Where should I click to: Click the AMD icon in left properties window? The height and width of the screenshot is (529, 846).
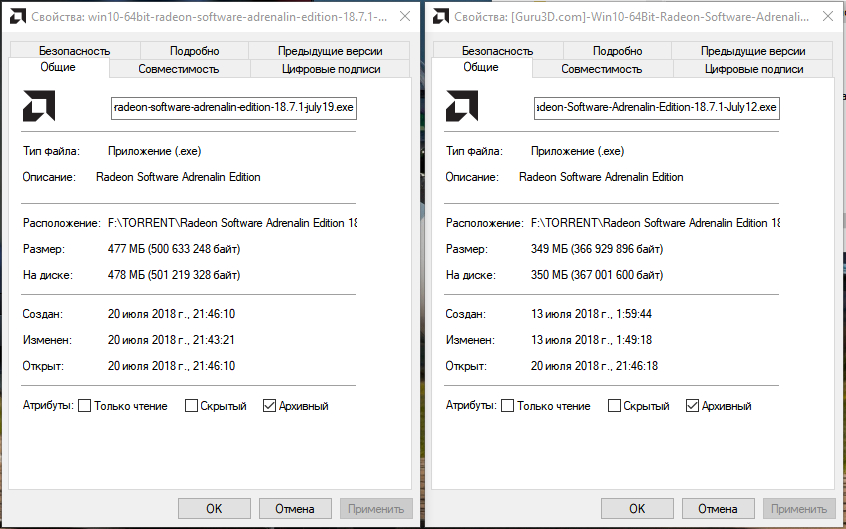pyautogui.click(x=39, y=107)
